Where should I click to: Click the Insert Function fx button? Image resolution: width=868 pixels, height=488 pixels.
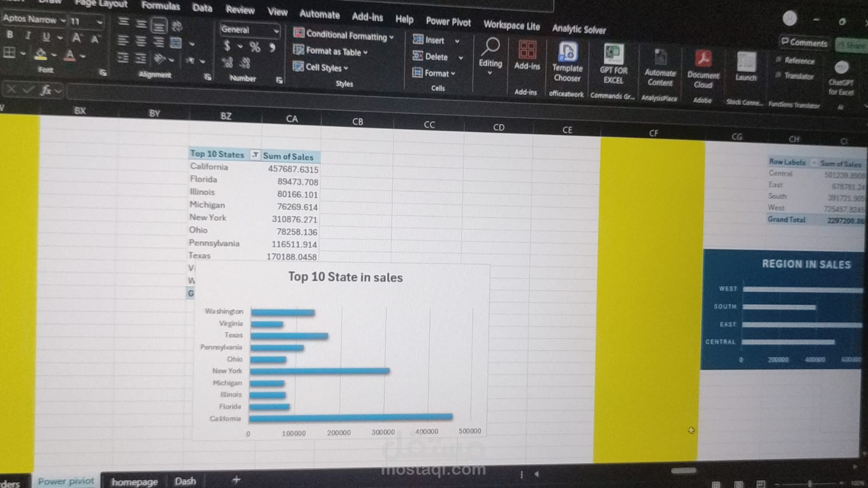click(x=46, y=90)
